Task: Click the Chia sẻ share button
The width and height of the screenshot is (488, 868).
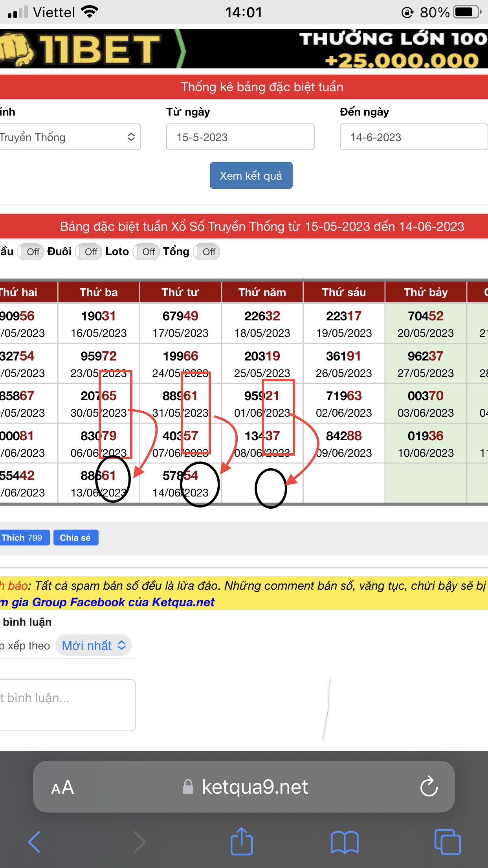Action: click(75, 538)
